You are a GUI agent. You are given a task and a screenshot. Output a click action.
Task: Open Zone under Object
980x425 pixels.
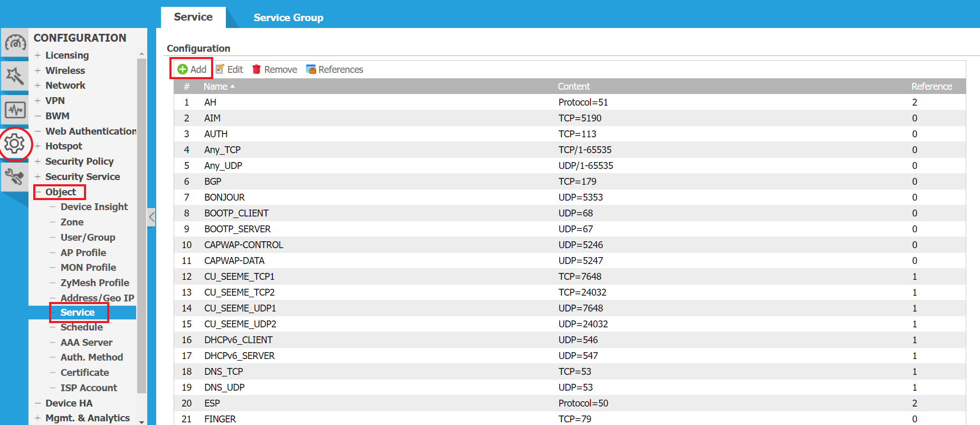click(72, 222)
